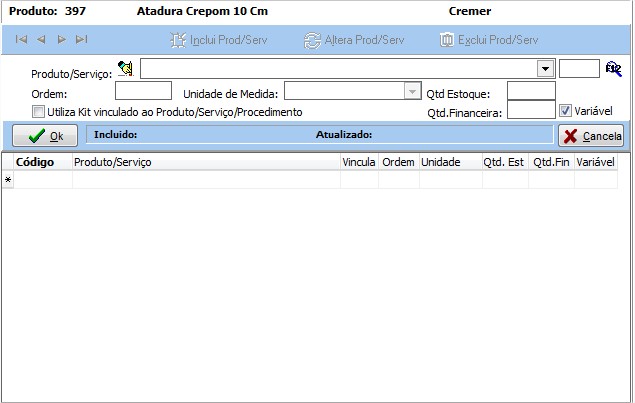Enable Utiliza Kit vinculado ao Produto checkbox
The width and height of the screenshot is (635, 403).
[39, 112]
